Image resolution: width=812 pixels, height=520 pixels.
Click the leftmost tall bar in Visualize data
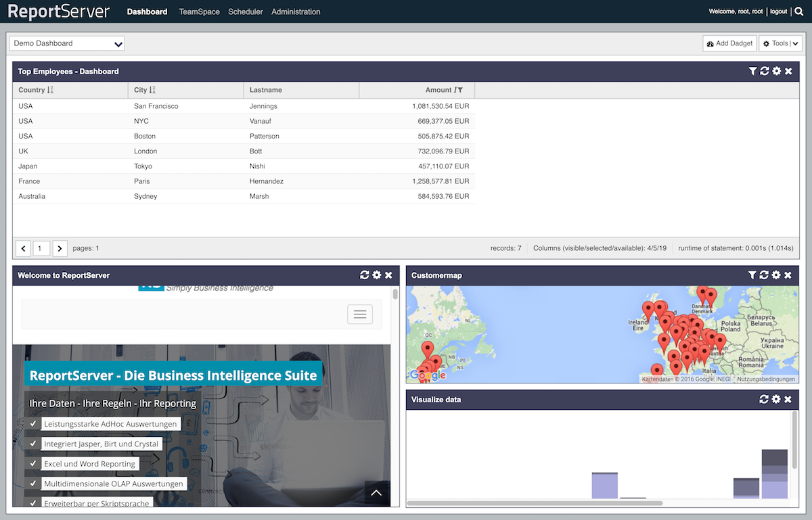pyautogui.click(x=605, y=486)
